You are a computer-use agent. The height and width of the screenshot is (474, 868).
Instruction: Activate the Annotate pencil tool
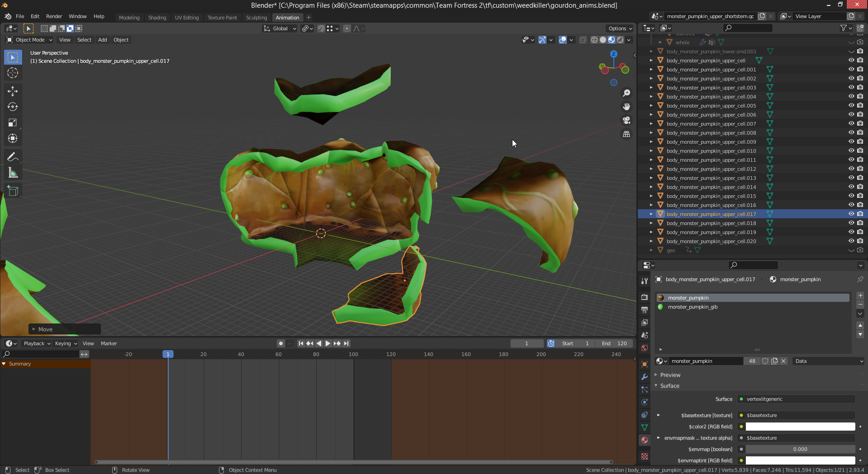13,157
